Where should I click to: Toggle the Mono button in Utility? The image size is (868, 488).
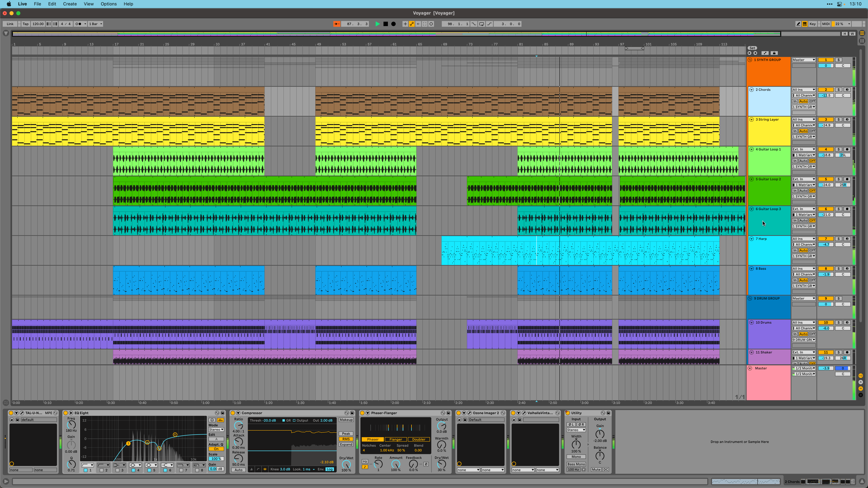pyautogui.click(x=576, y=457)
